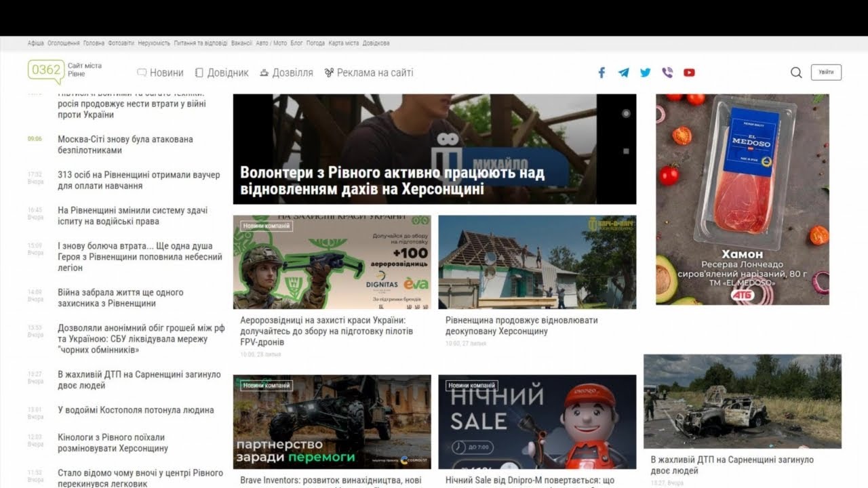Open Реклама на сайті menu item
868x488 pixels.
368,73
